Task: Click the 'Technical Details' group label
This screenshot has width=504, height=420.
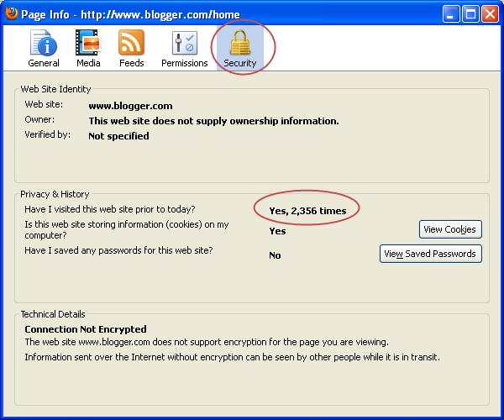Action: coord(53,314)
